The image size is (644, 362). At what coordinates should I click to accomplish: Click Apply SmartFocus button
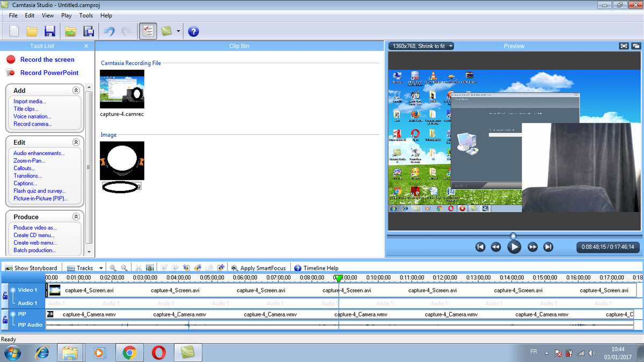click(x=258, y=268)
